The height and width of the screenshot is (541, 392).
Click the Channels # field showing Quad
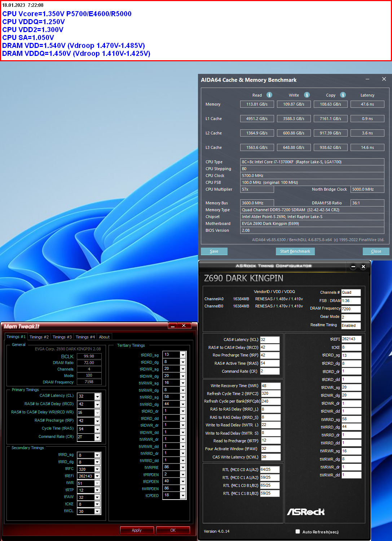click(351, 293)
